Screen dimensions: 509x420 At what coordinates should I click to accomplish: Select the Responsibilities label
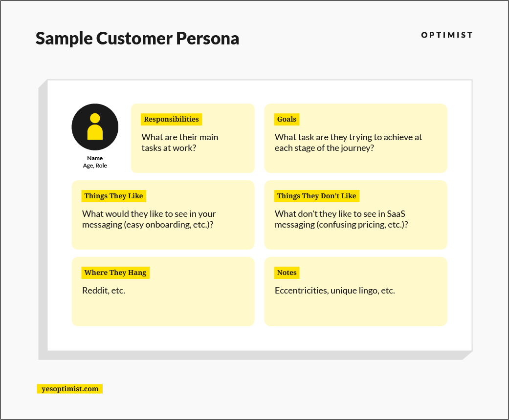tap(172, 119)
